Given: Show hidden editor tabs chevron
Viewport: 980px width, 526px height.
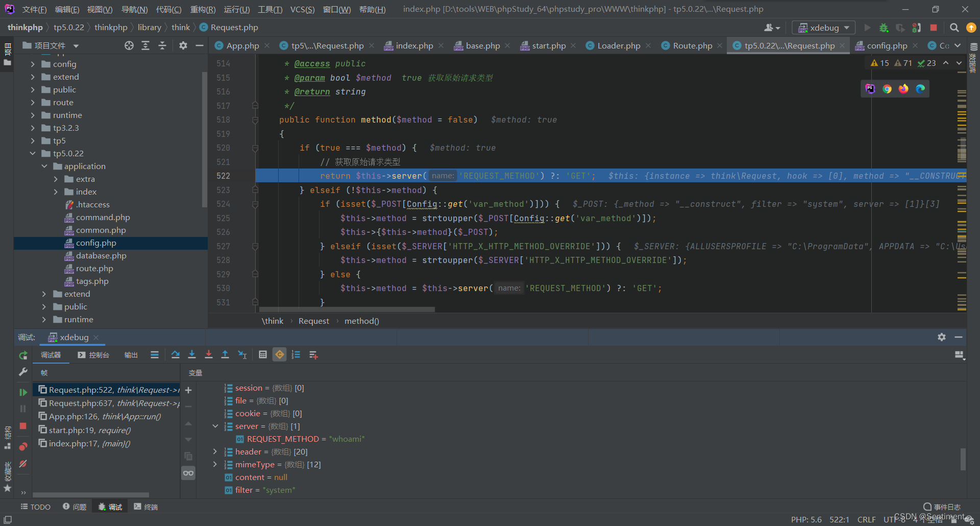Looking at the screenshot, I should click(x=958, y=46).
